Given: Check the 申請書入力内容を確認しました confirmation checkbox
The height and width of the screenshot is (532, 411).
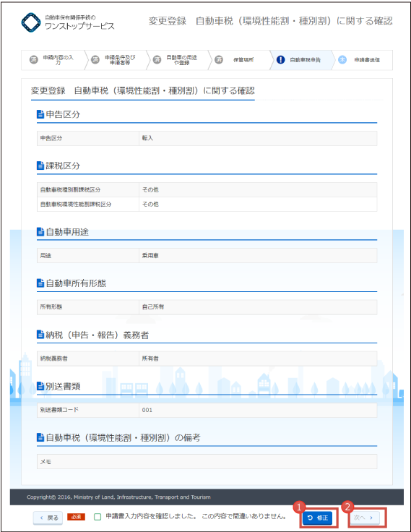Looking at the screenshot, I should point(98,517).
